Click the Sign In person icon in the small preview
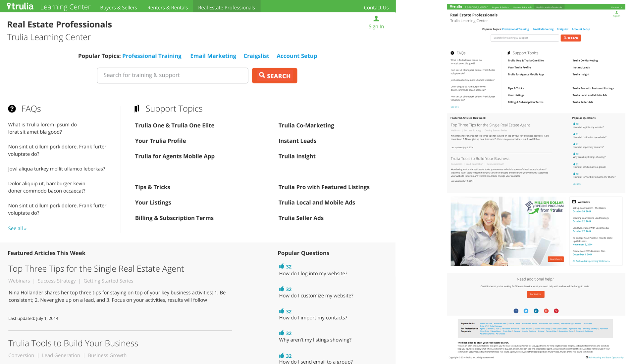 coord(616,13)
